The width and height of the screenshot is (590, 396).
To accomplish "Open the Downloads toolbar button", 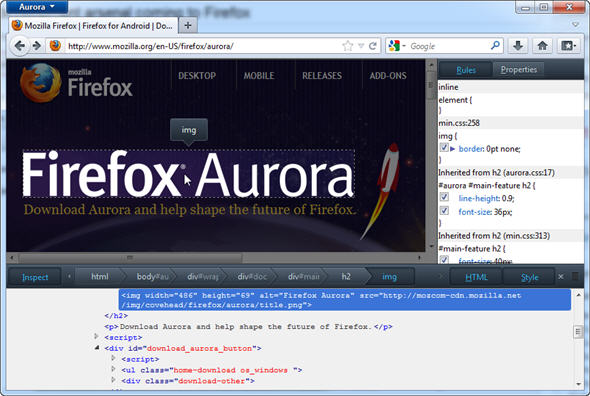I will pyautogui.click(x=518, y=46).
